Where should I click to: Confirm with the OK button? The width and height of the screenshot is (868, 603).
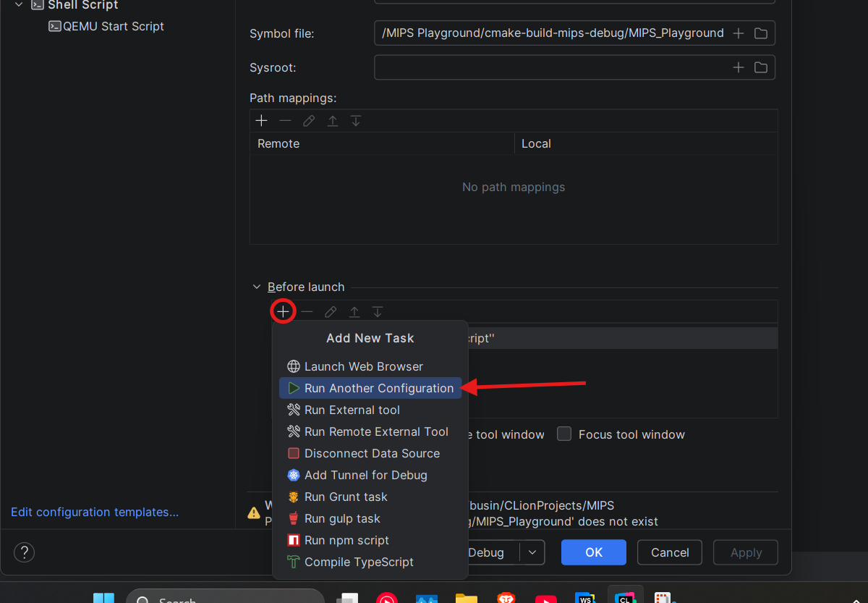click(x=594, y=552)
